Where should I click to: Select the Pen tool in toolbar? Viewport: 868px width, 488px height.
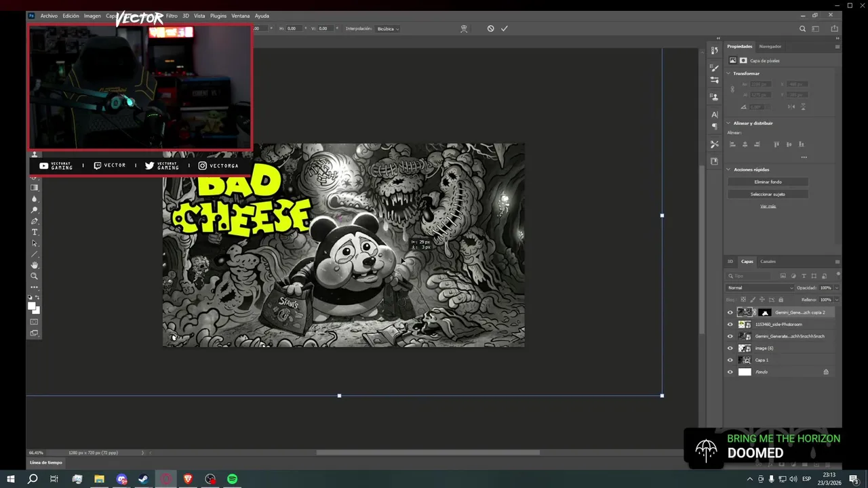click(x=35, y=222)
